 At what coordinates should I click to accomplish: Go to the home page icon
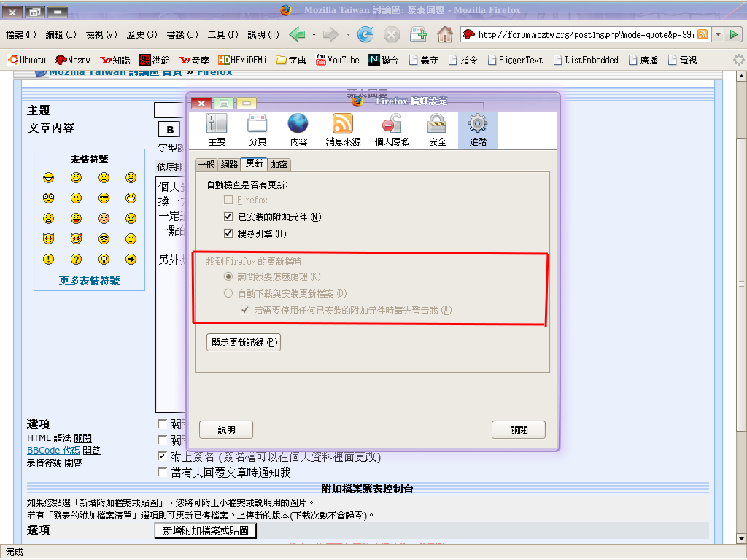click(x=445, y=34)
